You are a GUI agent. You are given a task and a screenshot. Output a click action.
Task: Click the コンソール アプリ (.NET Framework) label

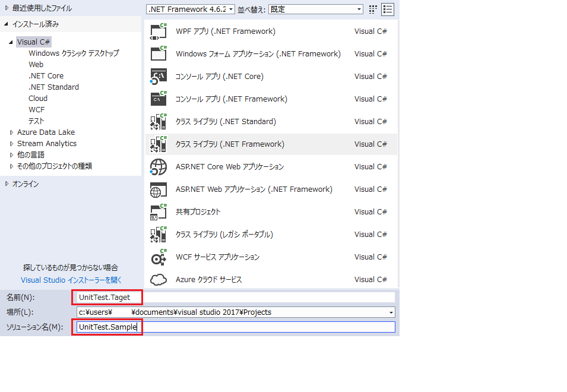[232, 99]
